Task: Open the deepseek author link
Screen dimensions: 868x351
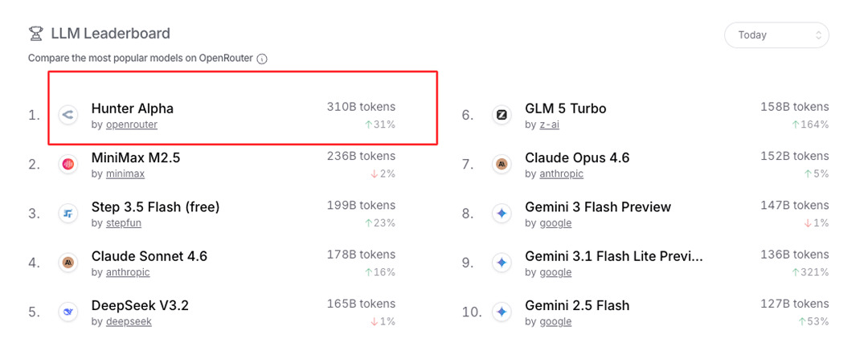Action: [129, 321]
